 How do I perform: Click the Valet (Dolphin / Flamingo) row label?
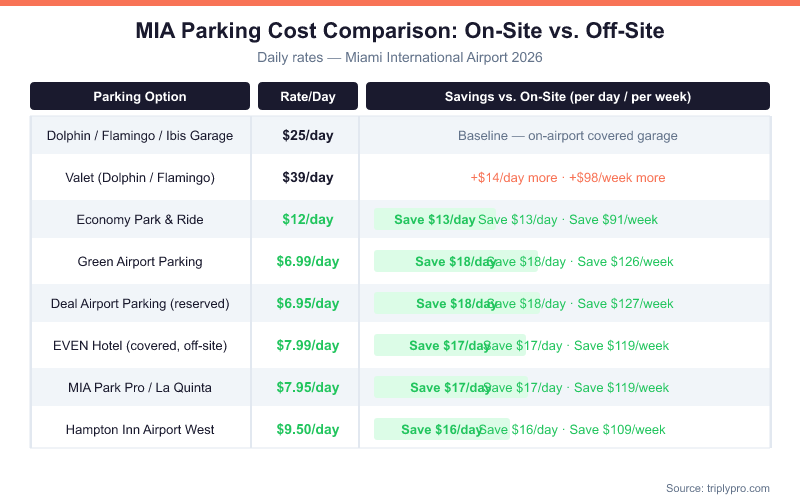click(x=140, y=178)
